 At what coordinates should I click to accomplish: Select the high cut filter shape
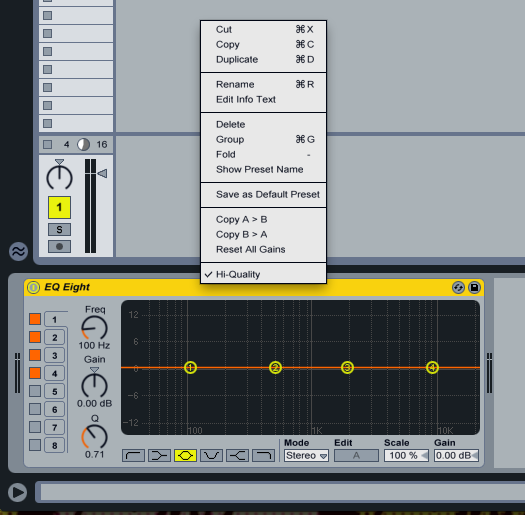point(264,455)
